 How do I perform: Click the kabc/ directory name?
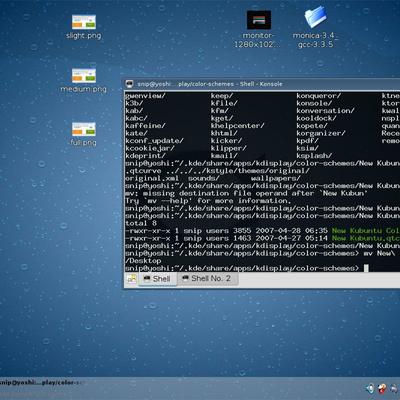[x=136, y=118]
